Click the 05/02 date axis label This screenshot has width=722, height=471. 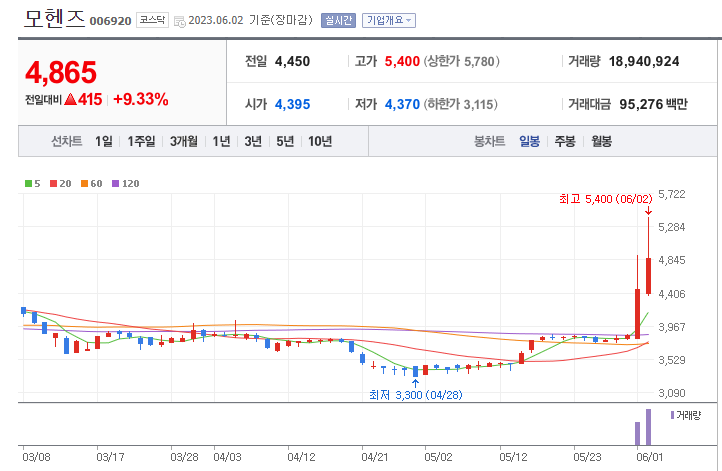[438, 457]
